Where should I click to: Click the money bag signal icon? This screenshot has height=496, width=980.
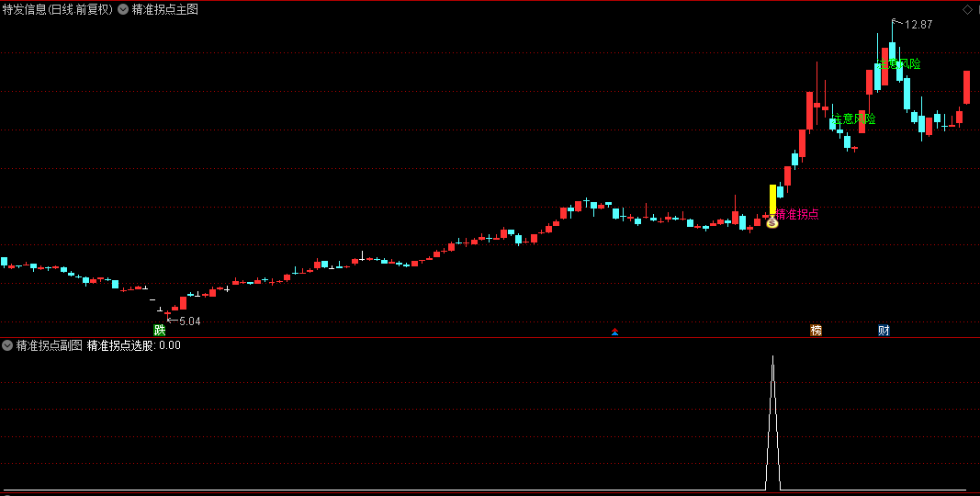(x=772, y=221)
